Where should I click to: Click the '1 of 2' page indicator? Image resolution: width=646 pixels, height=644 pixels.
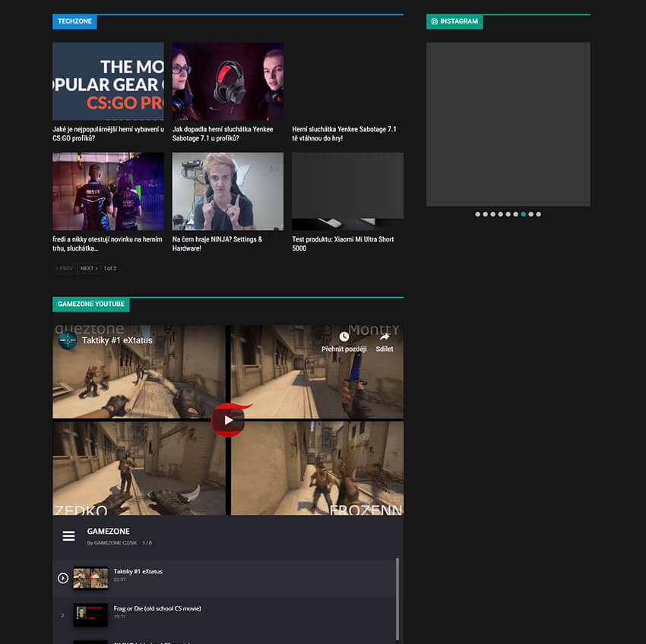coord(110,269)
